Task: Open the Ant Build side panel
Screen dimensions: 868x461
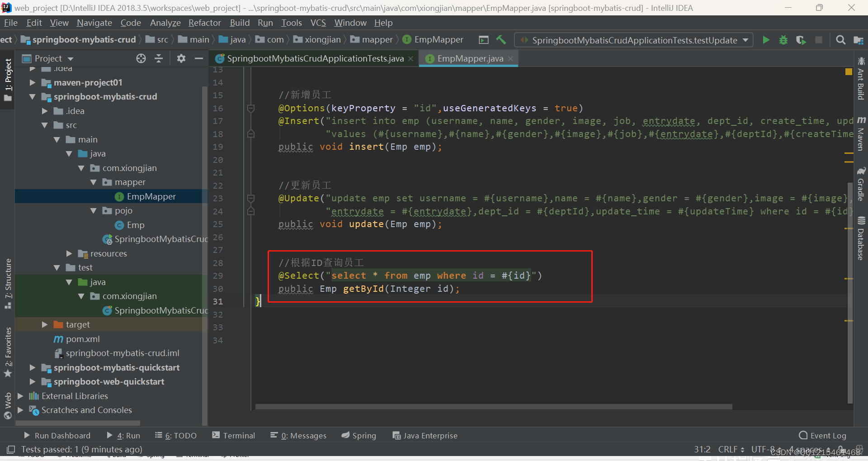Action: coord(861,78)
